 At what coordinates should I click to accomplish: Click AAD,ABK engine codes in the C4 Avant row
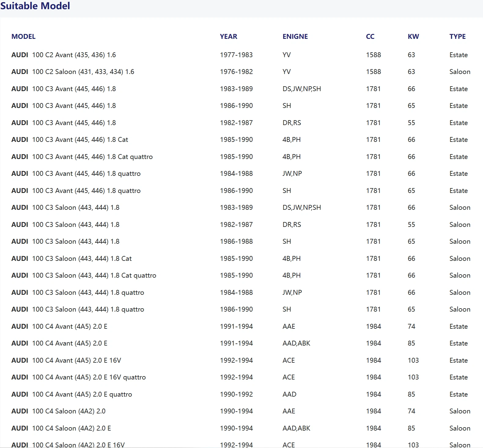point(297,343)
